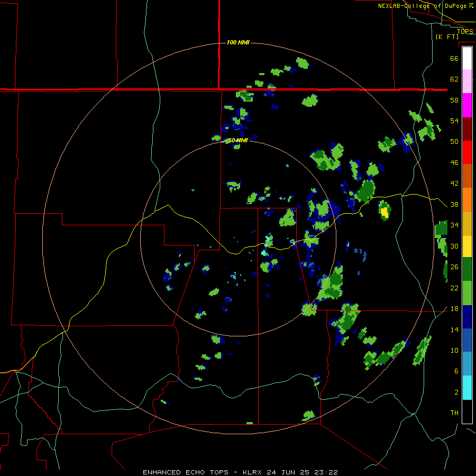Click the dark red 54 kft legend swatch

pyautogui.click(x=467, y=129)
